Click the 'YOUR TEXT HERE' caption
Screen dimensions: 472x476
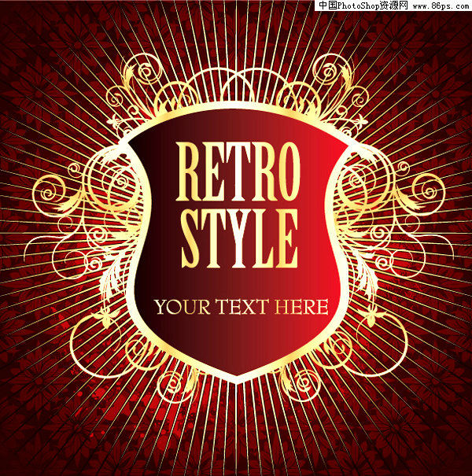tap(241, 307)
